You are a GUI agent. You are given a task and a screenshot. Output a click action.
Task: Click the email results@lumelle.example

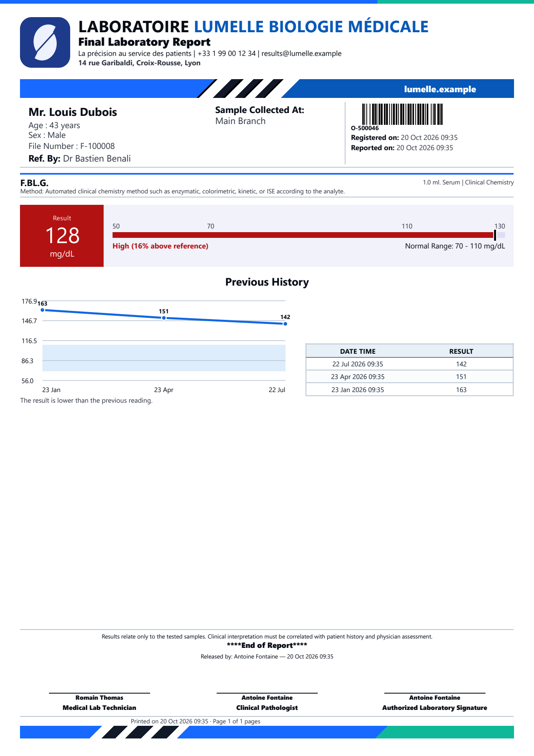click(301, 53)
